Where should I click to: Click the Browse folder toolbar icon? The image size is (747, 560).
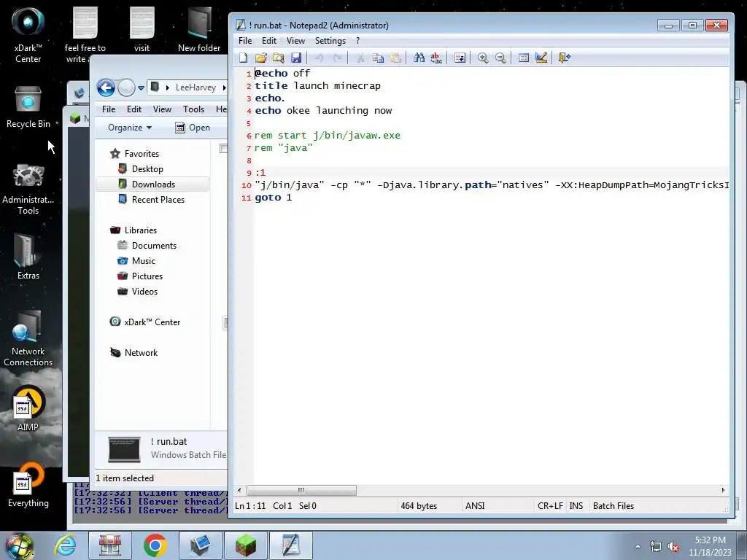(278, 58)
